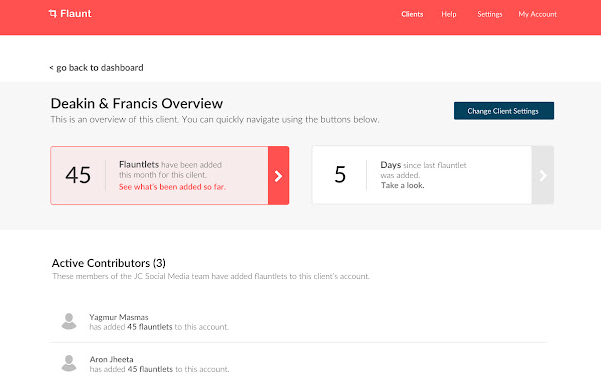Select contributor name Yagmur Masmas

click(119, 317)
